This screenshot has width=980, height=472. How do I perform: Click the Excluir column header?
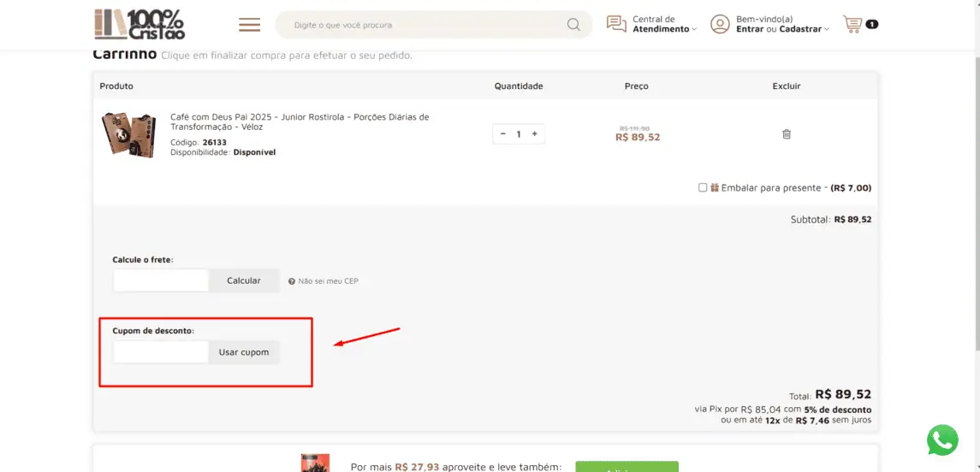[x=787, y=86]
